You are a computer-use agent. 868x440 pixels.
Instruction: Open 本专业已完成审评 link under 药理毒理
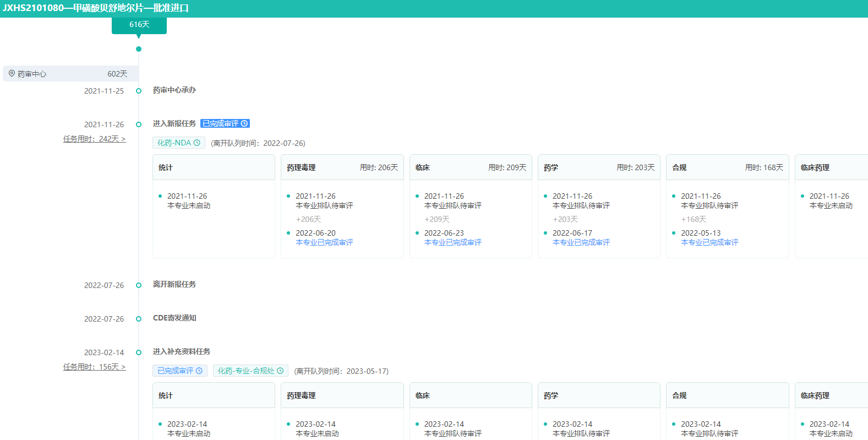pyautogui.click(x=324, y=242)
